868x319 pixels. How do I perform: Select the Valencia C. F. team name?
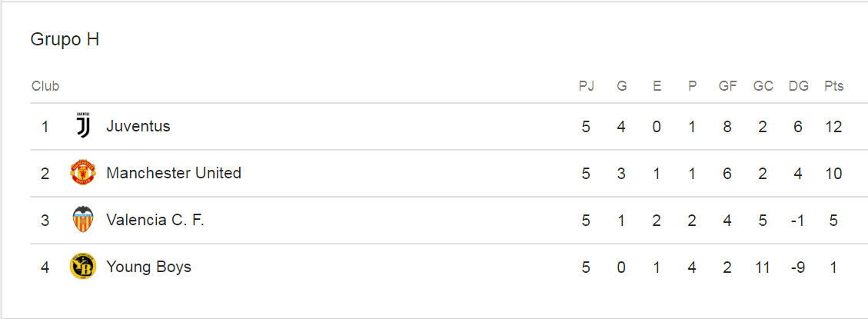[x=155, y=220]
